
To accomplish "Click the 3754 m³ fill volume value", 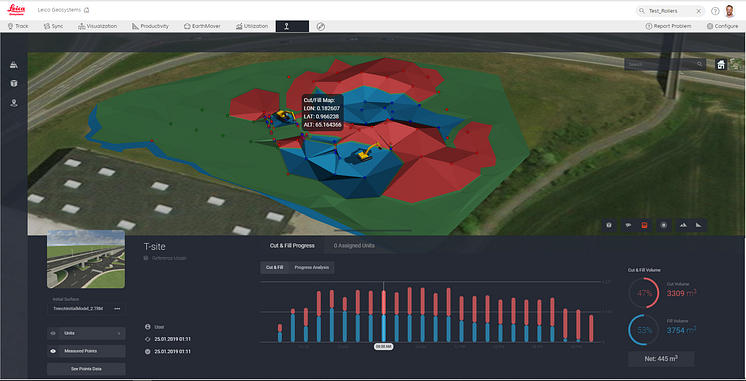I will click(682, 330).
